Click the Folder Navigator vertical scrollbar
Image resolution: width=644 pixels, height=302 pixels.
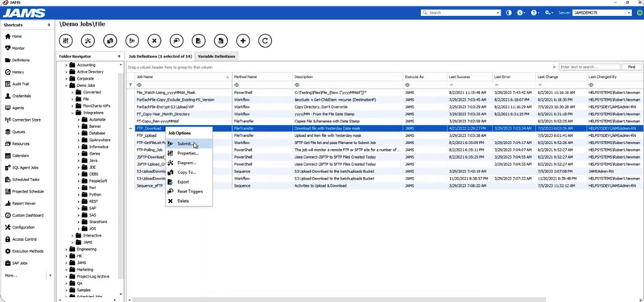click(120, 176)
